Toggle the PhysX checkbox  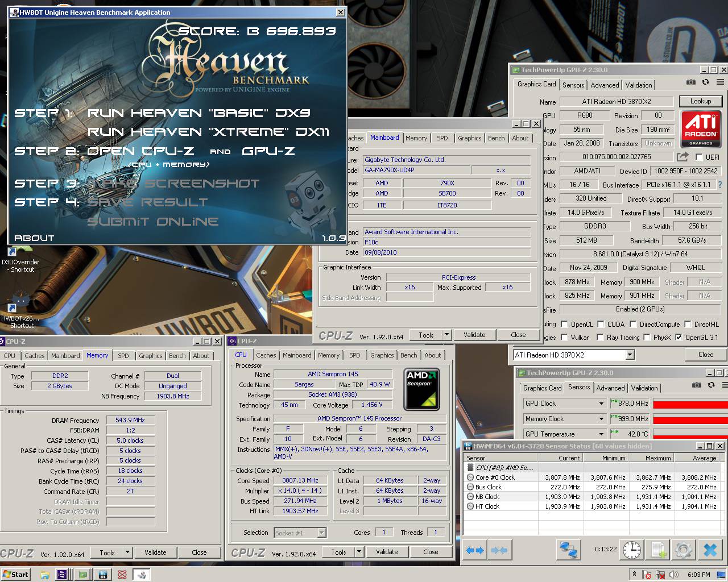646,337
